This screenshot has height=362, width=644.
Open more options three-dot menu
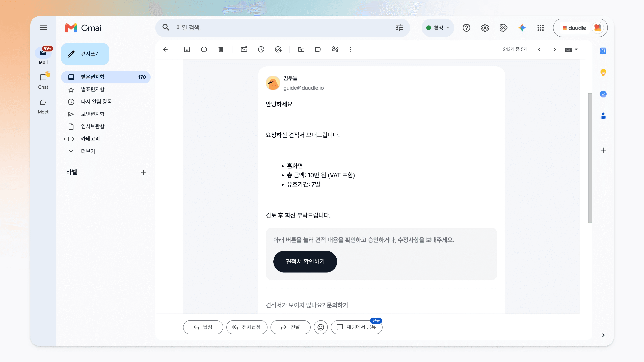tap(351, 49)
